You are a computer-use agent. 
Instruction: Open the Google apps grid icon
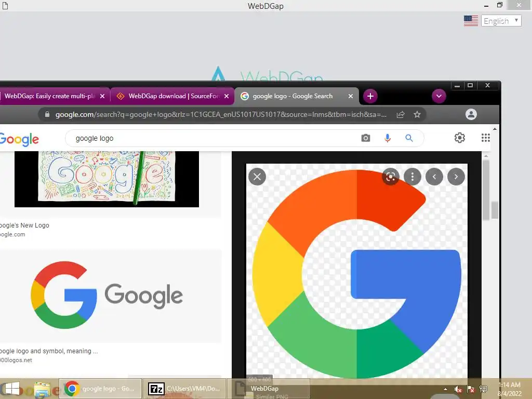(x=486, y=138)
